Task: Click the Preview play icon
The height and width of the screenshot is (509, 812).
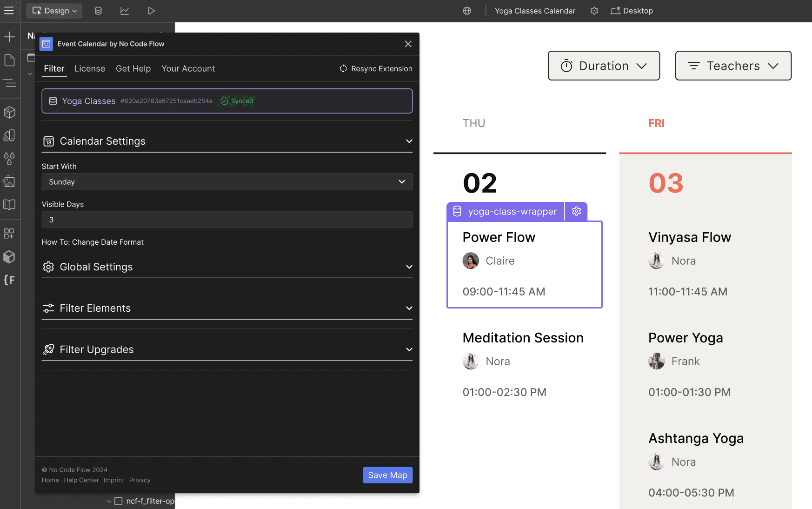Action: pos(151,11)
